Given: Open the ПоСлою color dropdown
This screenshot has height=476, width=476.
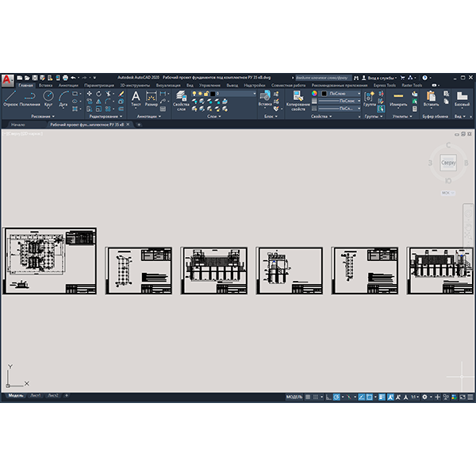Looking at the screenshot, I should point(341,94).
